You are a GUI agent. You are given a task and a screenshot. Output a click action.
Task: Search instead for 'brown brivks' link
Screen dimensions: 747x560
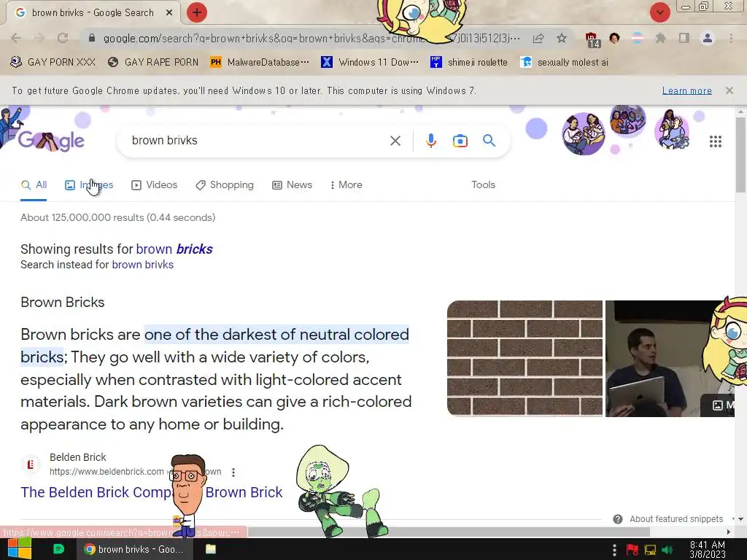click(x=142, y=265)
